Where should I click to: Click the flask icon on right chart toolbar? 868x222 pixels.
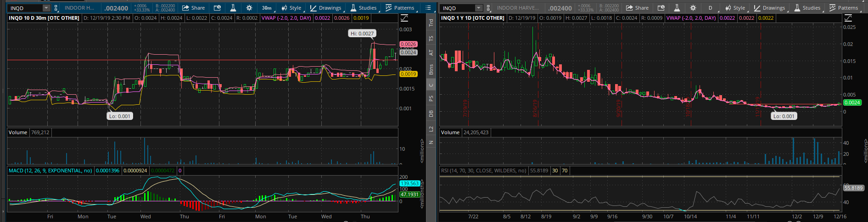677,8
